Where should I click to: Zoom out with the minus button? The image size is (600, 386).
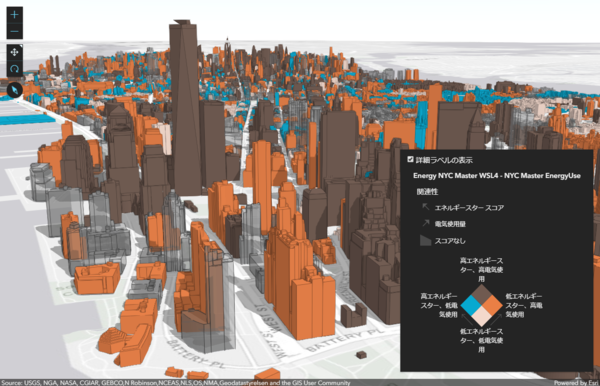(x=15, y=31)
